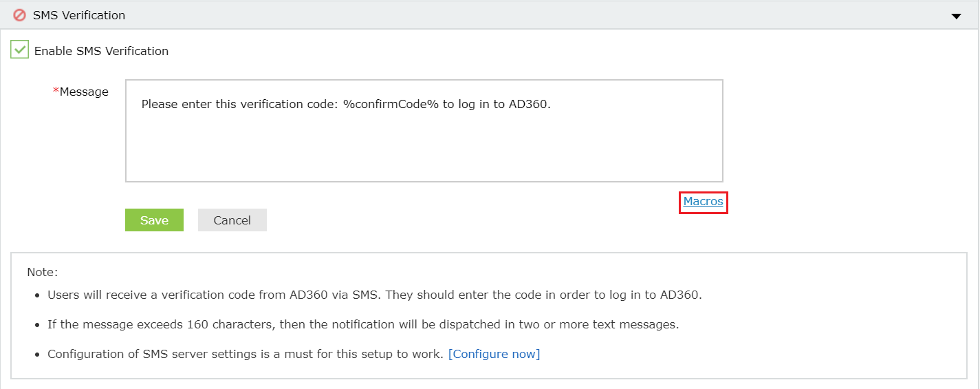
Task: Click the red required asterisk marker
Action: tap(56, 92)
